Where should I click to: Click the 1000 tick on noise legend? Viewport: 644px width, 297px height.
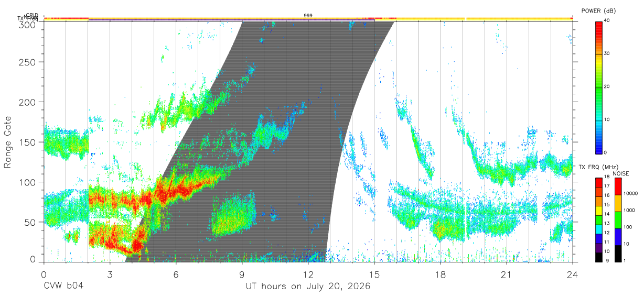(x=628, y=210)
